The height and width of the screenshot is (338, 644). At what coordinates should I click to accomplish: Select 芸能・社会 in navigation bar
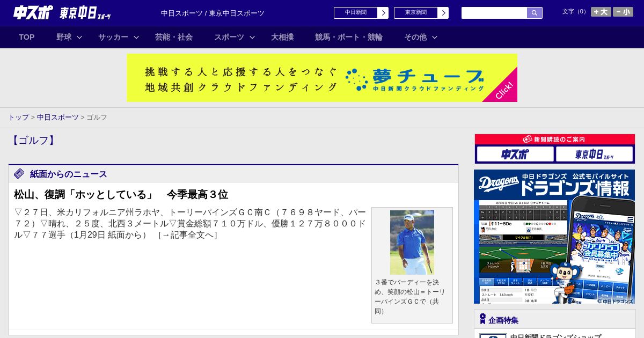coord(174,37)
